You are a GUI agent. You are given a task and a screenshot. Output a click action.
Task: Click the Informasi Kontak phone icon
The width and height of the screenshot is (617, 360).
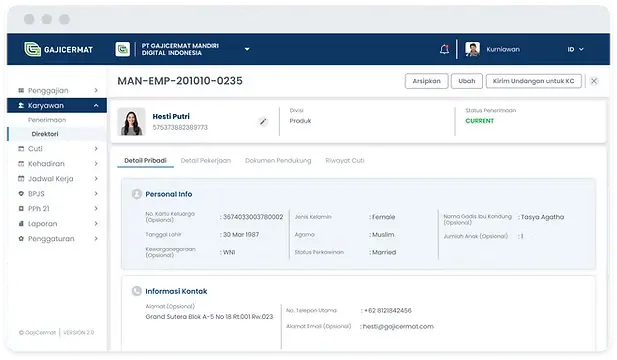point(137,291)
